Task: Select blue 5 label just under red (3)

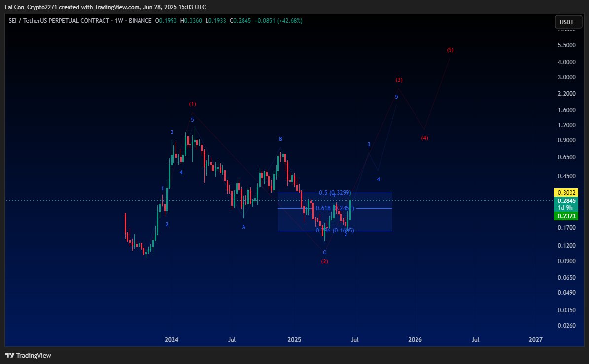Action: tap(396, 97)
